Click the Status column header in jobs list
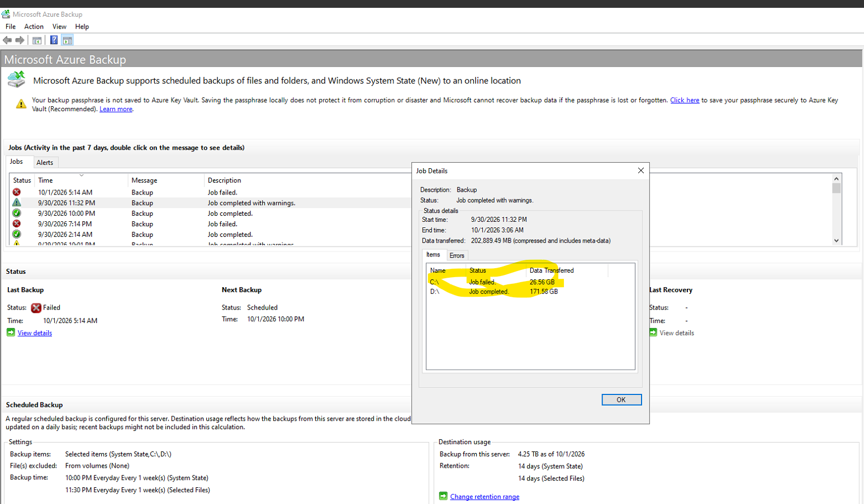 coord(22,180)
